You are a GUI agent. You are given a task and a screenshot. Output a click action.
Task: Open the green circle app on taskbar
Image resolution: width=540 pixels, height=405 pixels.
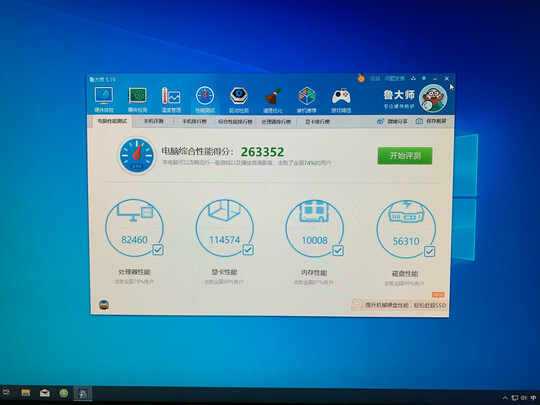64,393
